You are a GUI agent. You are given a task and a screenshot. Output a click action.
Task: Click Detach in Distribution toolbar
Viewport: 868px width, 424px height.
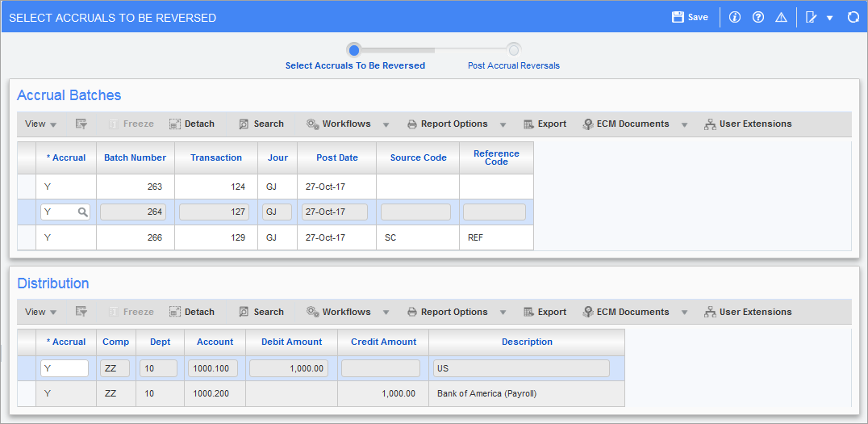(191, 312)
